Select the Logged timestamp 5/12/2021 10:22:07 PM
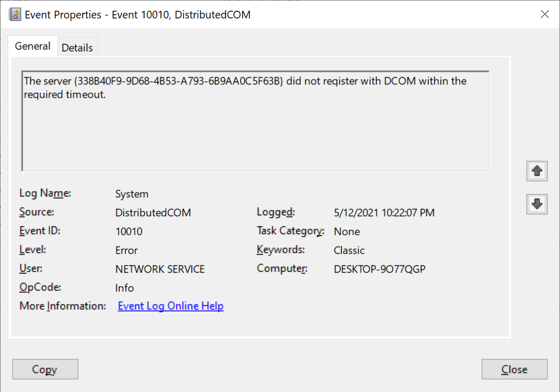The height and width of the screenshot is (392, 560). (384, 213)
